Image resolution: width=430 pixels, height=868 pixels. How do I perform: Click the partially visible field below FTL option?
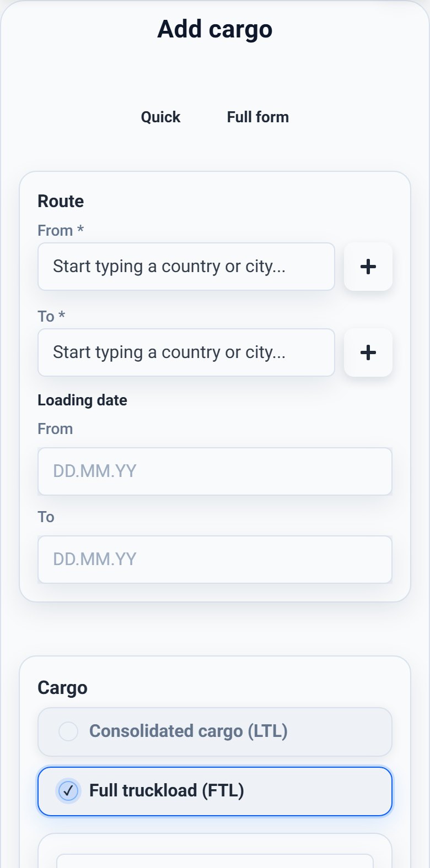tap(215, 861)
